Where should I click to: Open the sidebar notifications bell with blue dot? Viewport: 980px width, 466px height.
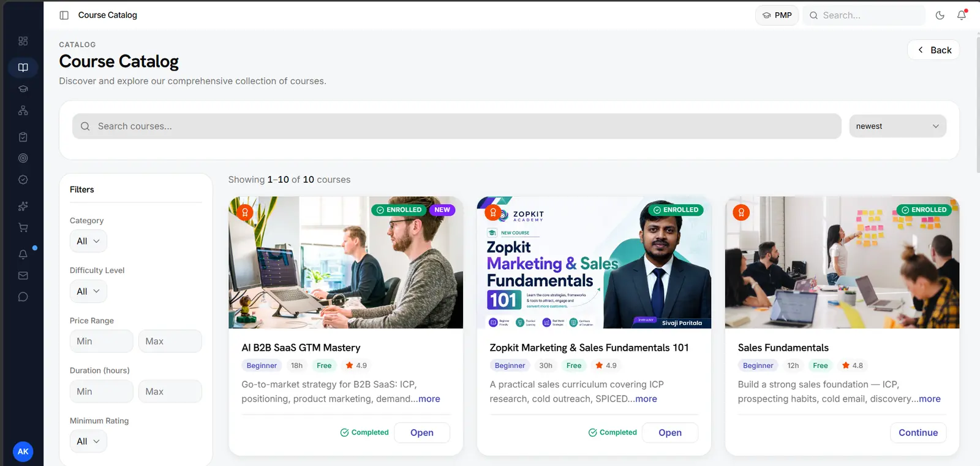click(23, 254)
